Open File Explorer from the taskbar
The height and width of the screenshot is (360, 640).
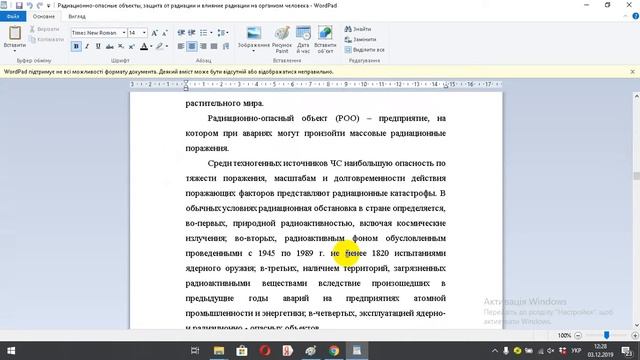click(219, 351)
